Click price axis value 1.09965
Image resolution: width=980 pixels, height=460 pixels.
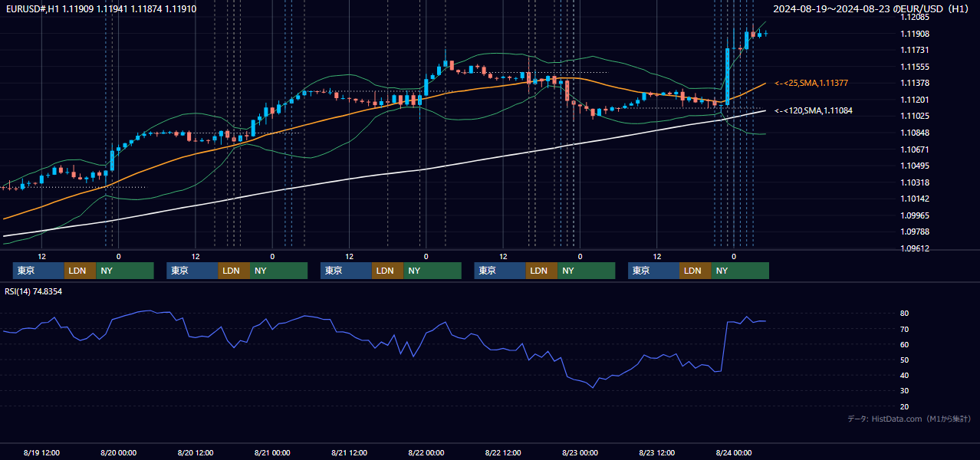coord(915,215)
